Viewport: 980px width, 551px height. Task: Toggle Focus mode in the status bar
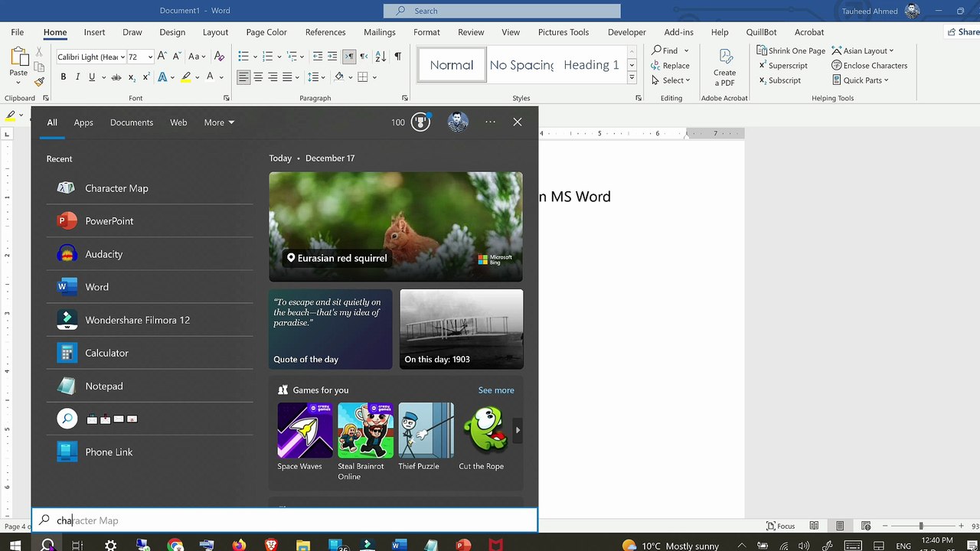pyautogui.click(x=781, y=526)
